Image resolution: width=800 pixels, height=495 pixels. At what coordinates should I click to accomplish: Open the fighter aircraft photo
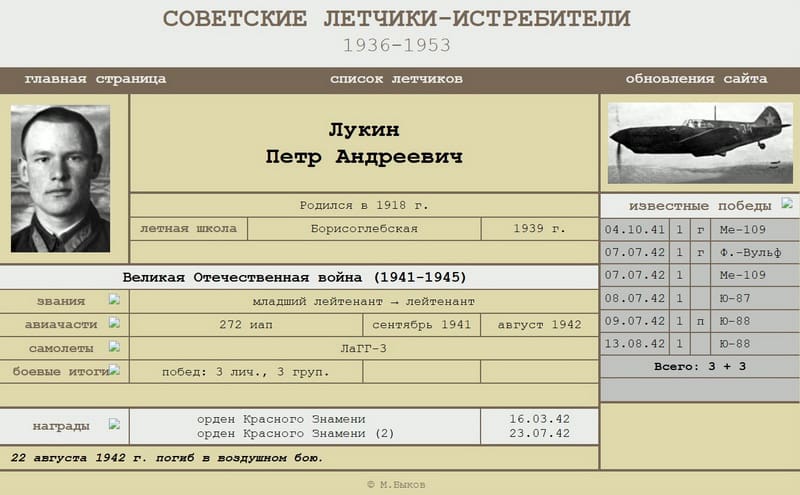pyautogui.click(x=700, y=143)
